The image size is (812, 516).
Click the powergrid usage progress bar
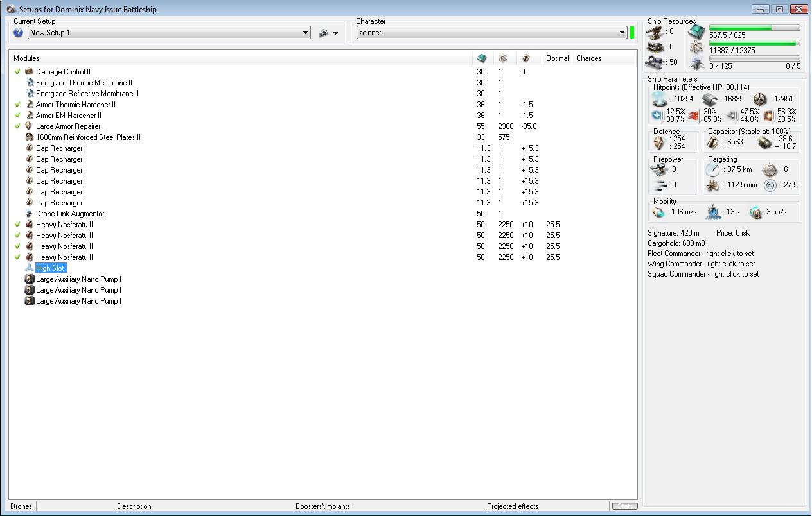click(x=754, y=44)
